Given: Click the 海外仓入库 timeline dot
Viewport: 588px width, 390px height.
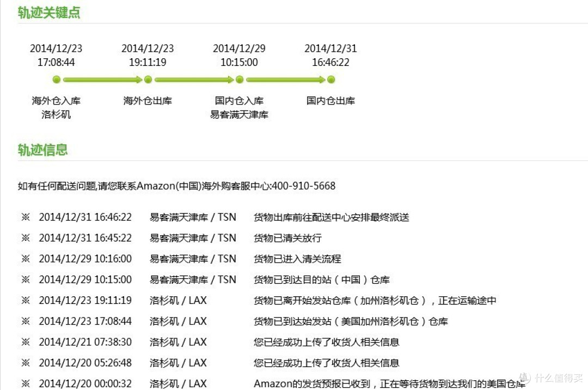Looking at the screenshot, I should pyautogui.click(x=56, y=80).
